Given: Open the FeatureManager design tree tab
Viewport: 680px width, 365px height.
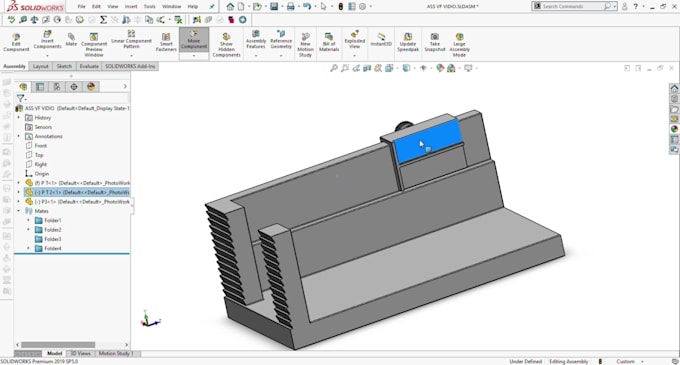Looking at the screenshot, I should 23,87.
